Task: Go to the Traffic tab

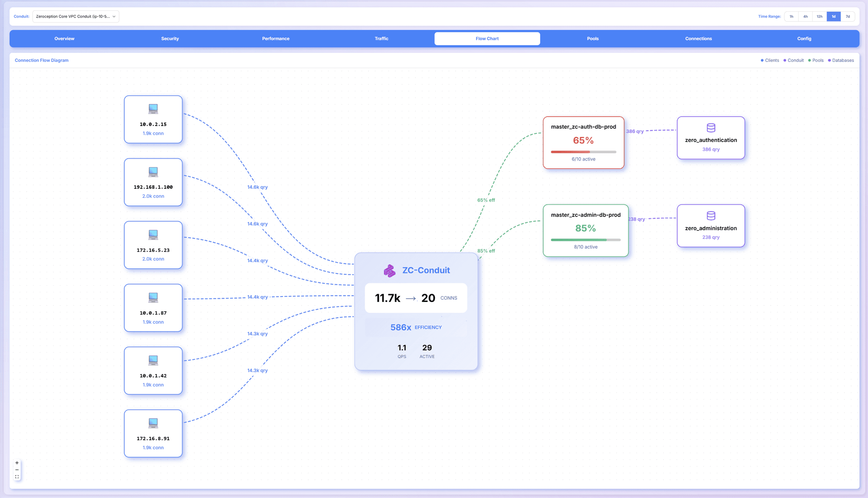Action: point(382,38)
